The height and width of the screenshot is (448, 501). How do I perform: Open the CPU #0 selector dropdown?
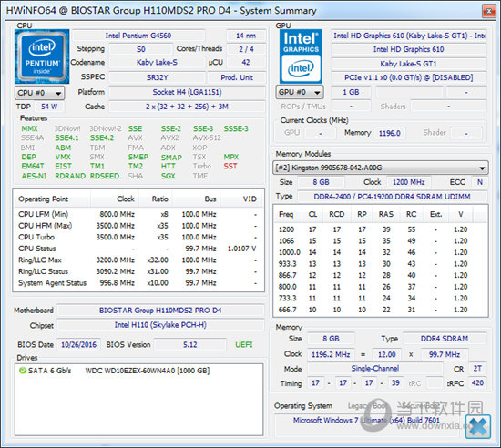[x=39, y=93]
